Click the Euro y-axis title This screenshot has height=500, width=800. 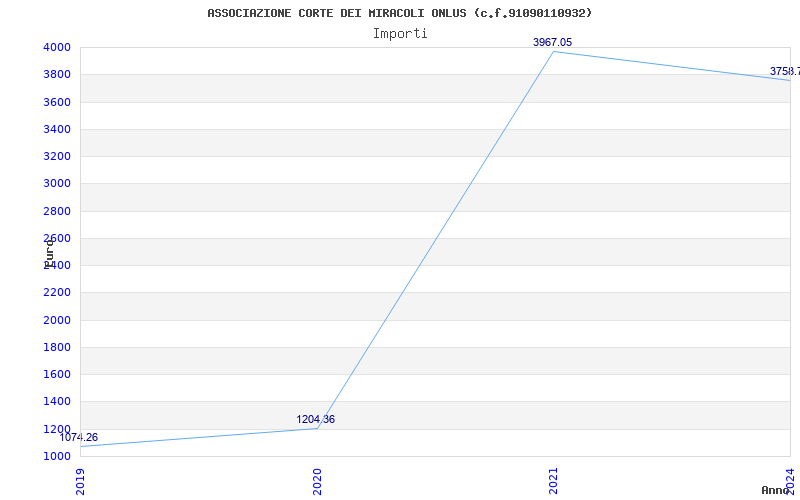[49, 253]
